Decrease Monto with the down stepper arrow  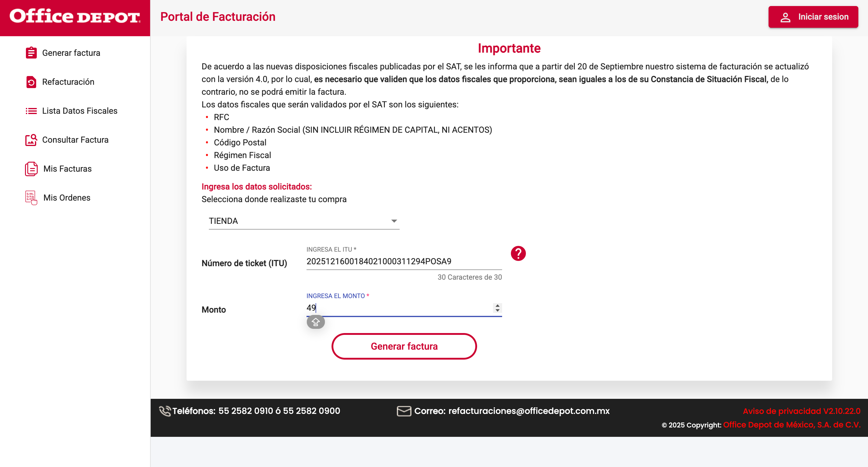tap(497, 310)
